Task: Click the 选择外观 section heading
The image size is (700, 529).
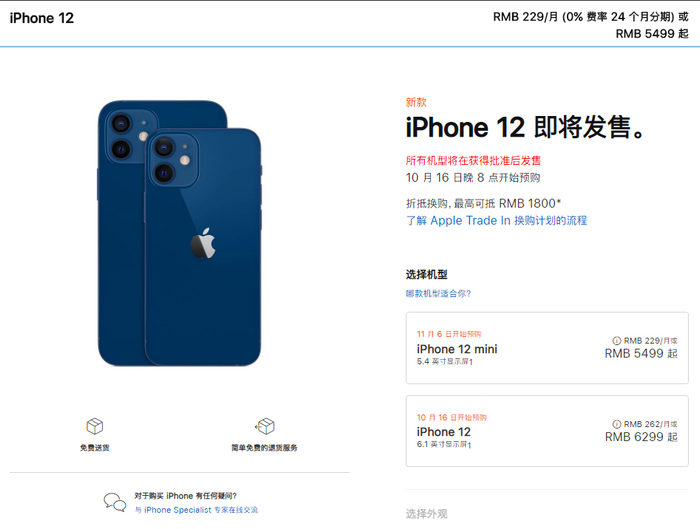Action: pos(426,514)
